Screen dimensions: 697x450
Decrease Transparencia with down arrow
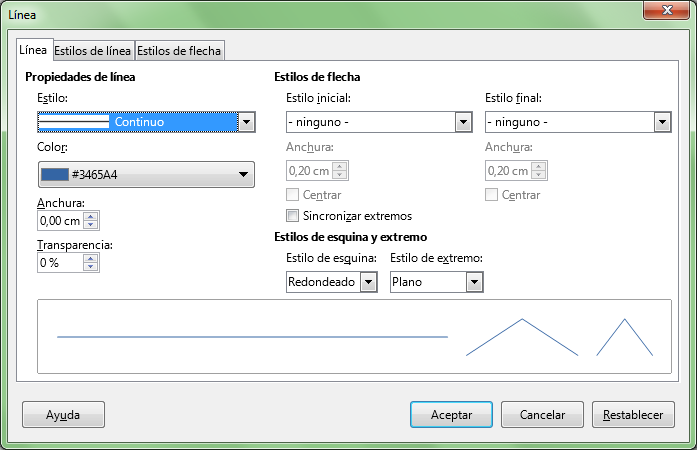click(91, 267)
